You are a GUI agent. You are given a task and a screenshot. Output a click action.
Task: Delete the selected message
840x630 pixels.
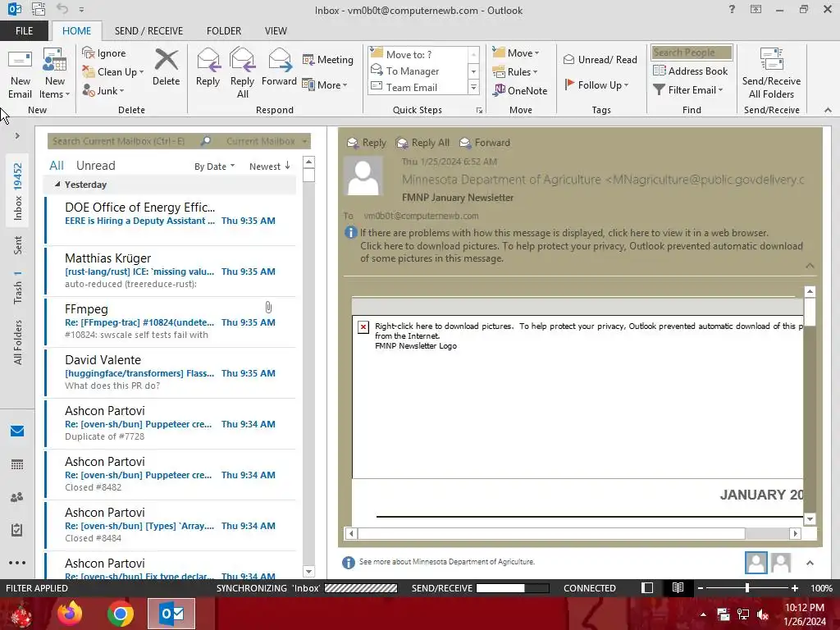point(166,68)
